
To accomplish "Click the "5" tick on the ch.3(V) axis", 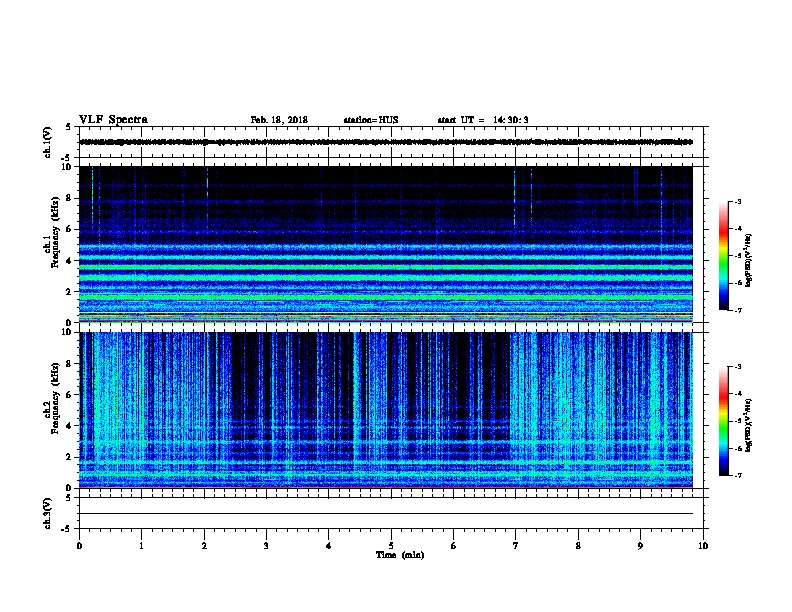I will 69,498.
